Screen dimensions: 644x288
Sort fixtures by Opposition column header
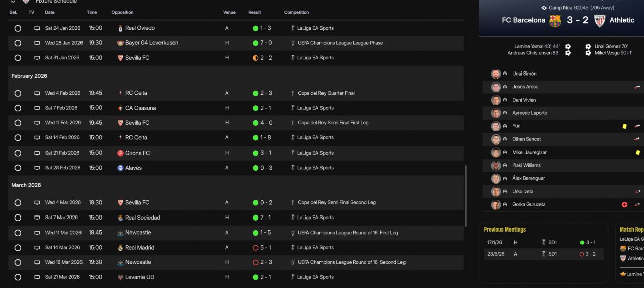tap(122, 12)
